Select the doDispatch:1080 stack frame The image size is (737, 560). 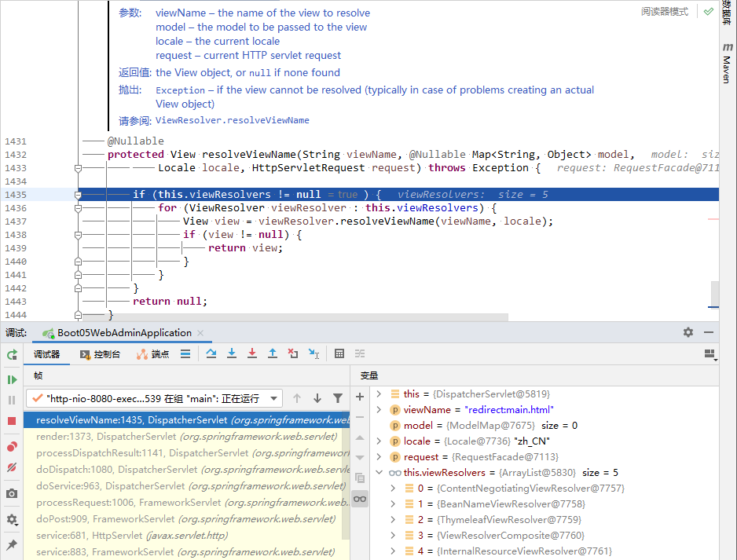(186, 470)
